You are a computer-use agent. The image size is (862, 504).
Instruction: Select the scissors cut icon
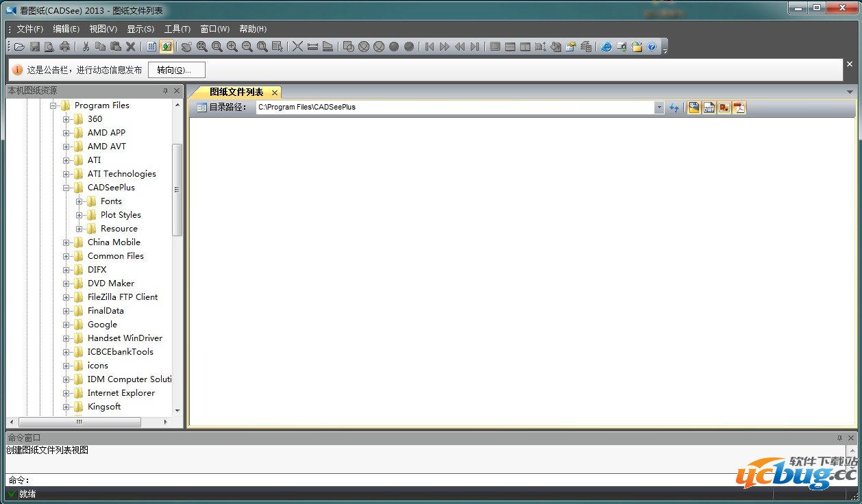coord(86,47)
